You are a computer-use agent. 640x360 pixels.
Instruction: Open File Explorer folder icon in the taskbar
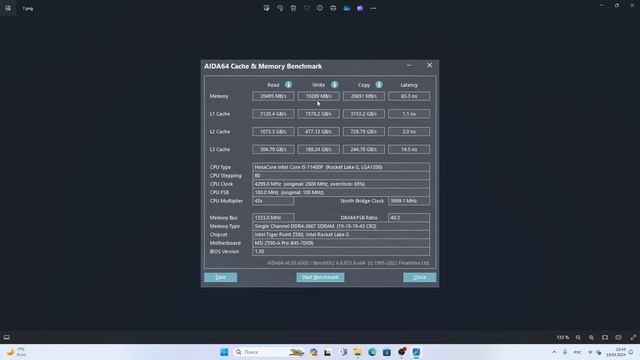(x=358, y=352)
